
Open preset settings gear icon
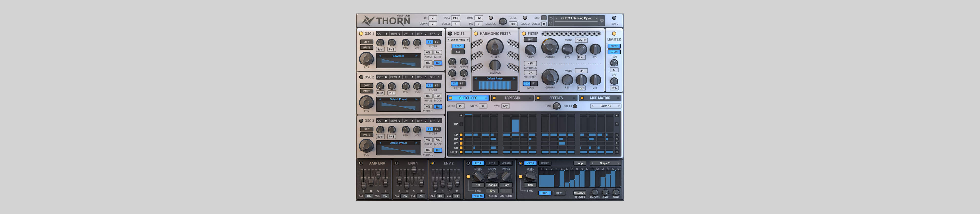click(602, 21)
